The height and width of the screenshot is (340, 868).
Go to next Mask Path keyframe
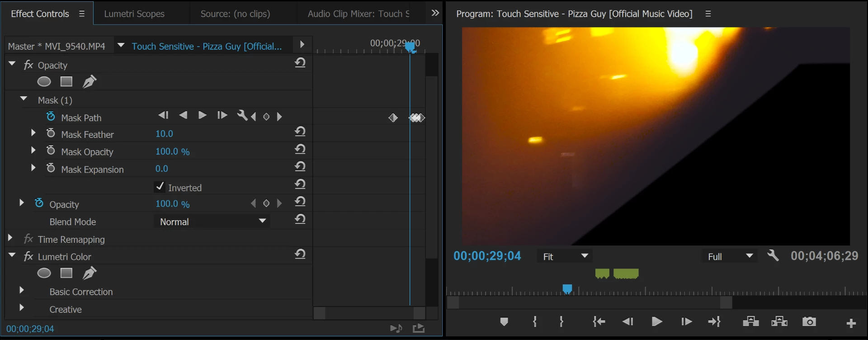279,117
